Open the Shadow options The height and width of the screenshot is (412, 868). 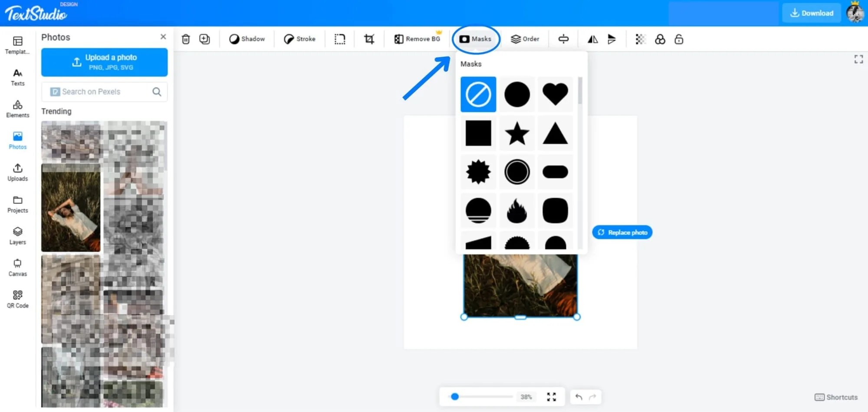coord(247,39)
